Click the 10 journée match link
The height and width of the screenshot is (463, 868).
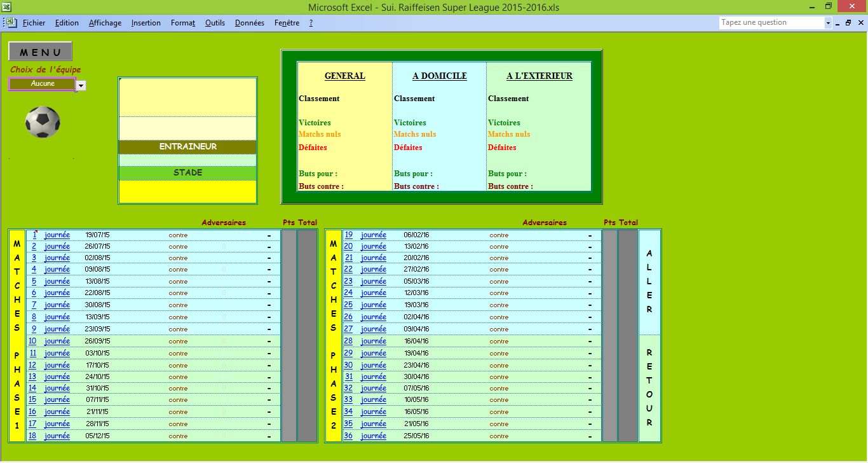click(57, 341)
